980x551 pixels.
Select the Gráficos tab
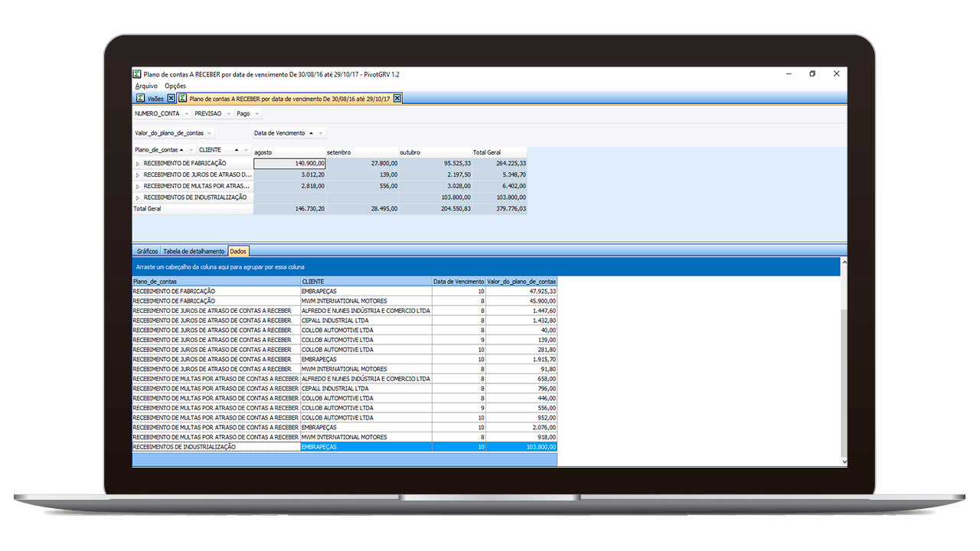pos(147,251)
